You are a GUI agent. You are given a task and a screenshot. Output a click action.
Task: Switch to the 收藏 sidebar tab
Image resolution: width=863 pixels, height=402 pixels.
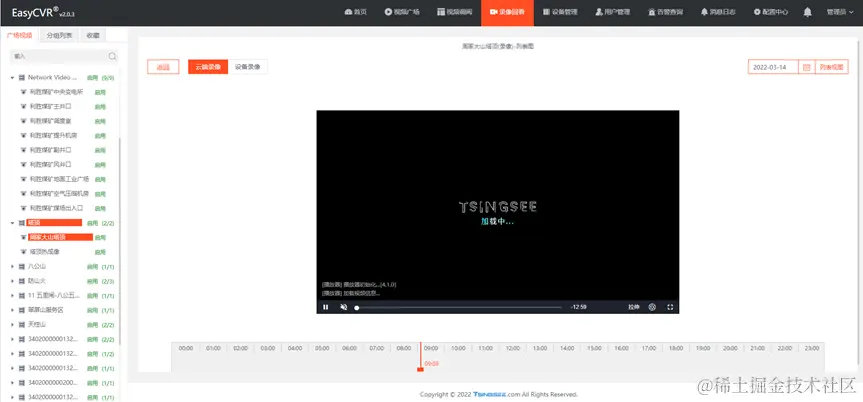[x=93, y=35]
